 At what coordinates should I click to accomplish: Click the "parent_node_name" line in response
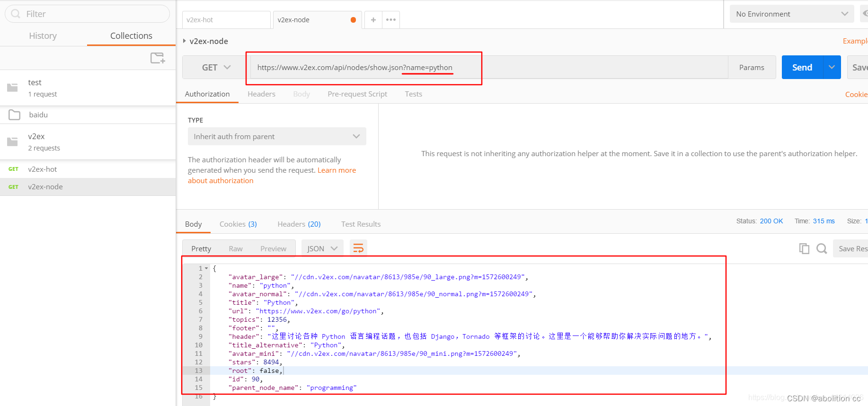pyautogui.click(x=292, y=388)
